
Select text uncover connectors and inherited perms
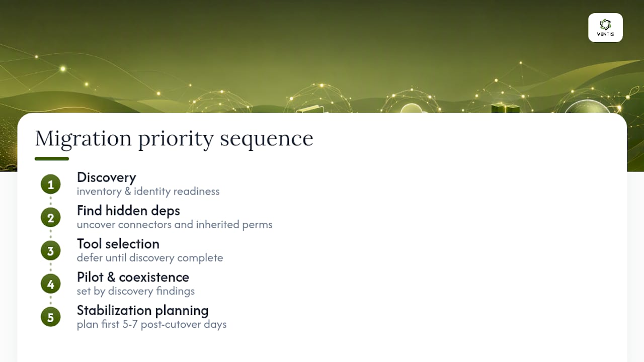point(175,225)
